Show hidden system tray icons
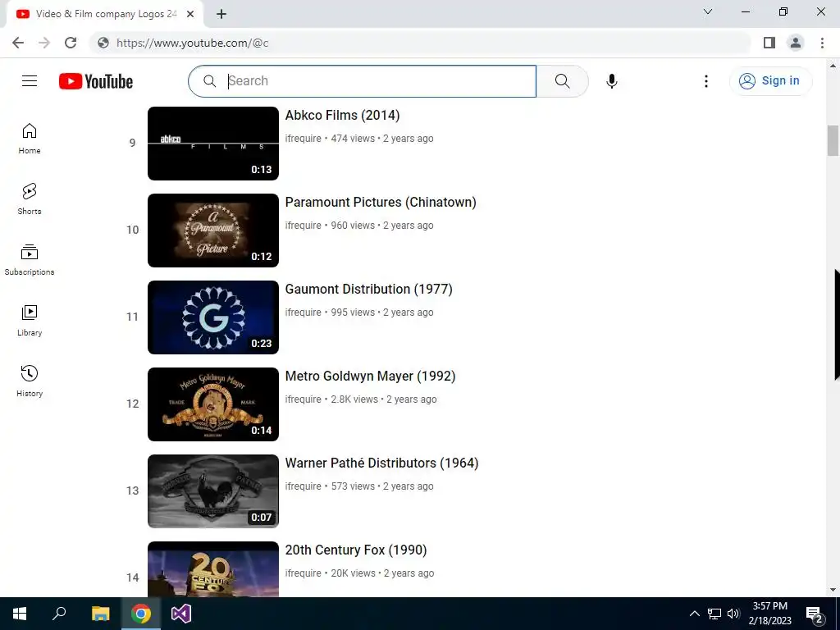 point(694,614)
